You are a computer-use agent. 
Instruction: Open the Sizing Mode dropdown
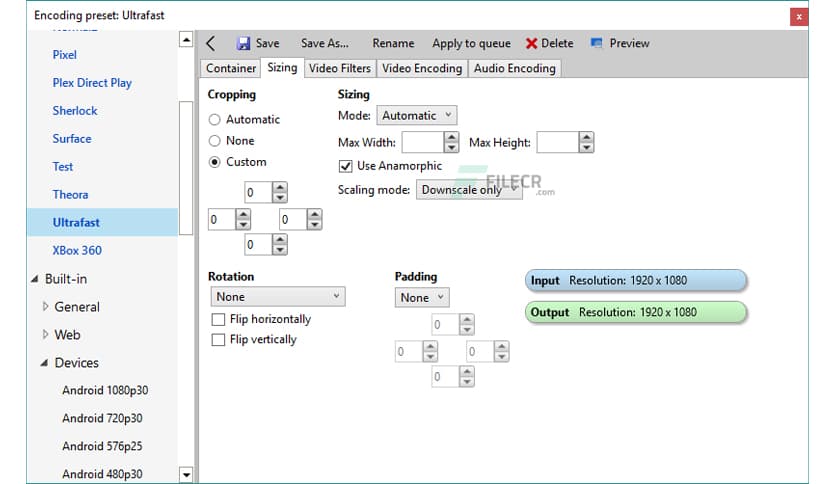coord(416,115)
